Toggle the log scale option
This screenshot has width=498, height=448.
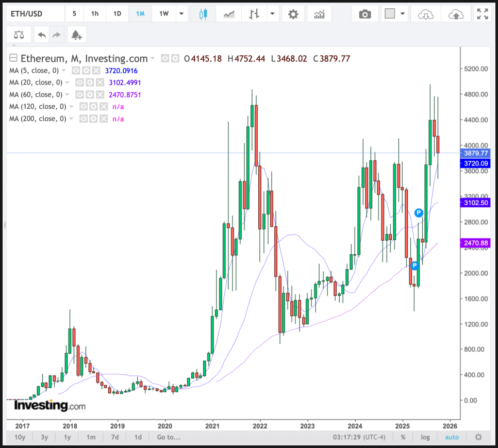[x=425, y=437]
